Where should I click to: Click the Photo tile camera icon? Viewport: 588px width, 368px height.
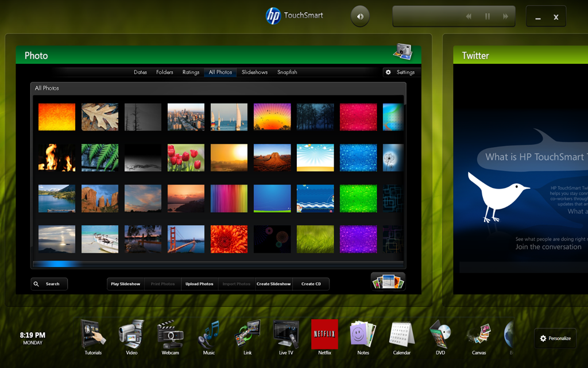403,52
